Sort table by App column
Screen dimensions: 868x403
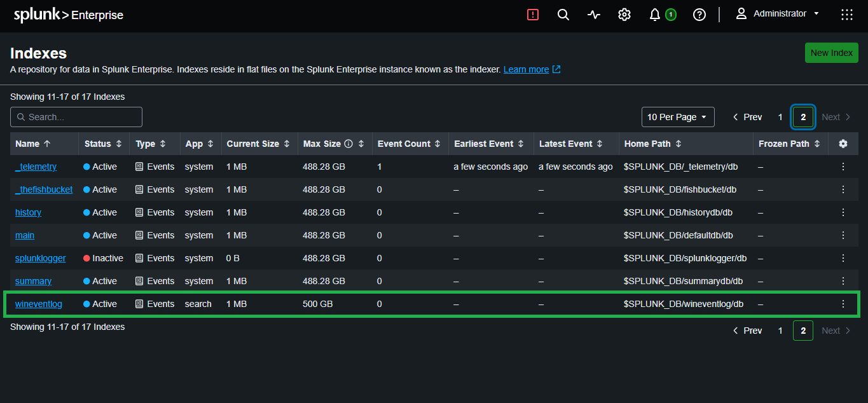coord(200,144)
